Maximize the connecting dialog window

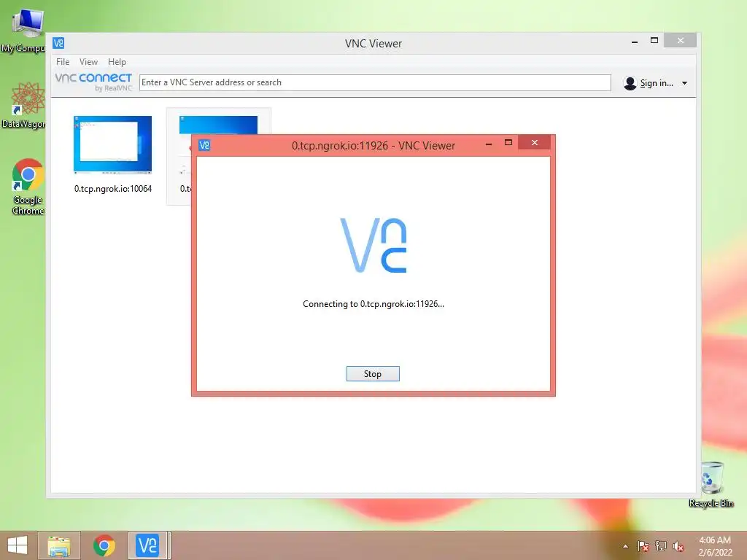pyautogui.click(x=508, y=142)
